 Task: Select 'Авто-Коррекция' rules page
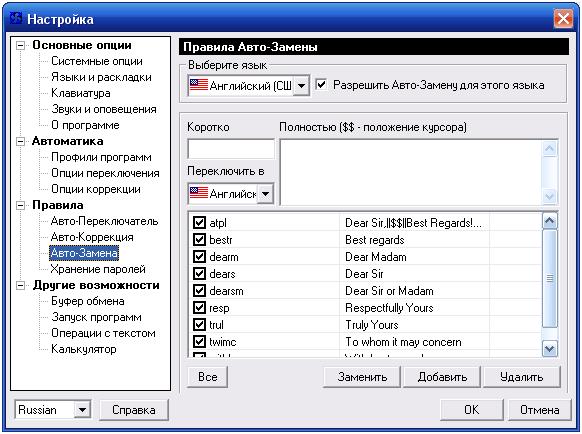point(92,237)
